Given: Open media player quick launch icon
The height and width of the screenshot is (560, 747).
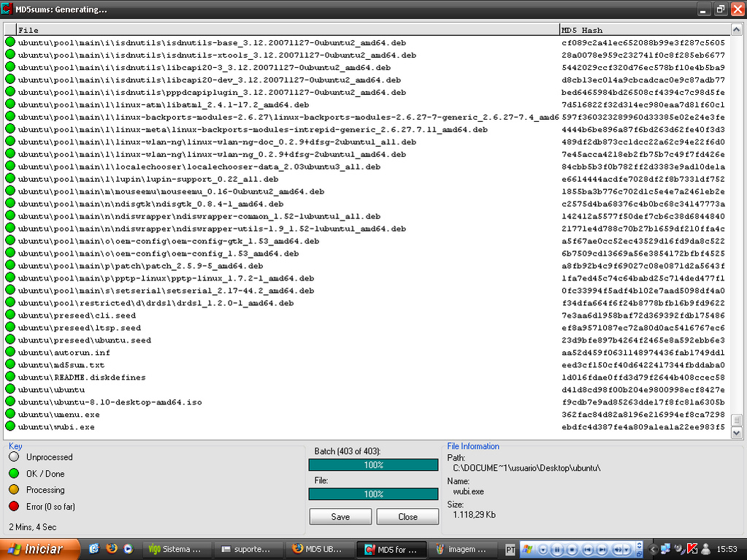Looking at the screenshot, I should click(129, 549).
